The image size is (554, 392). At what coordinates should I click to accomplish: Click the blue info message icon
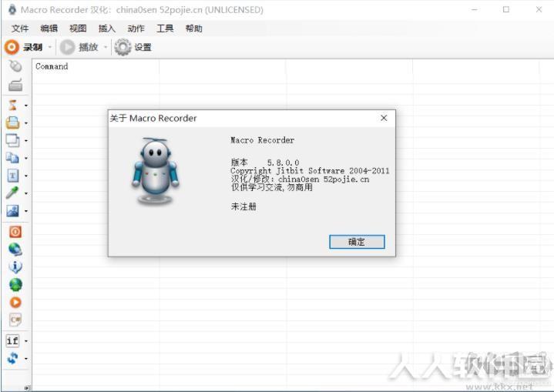tap(15, 267)
